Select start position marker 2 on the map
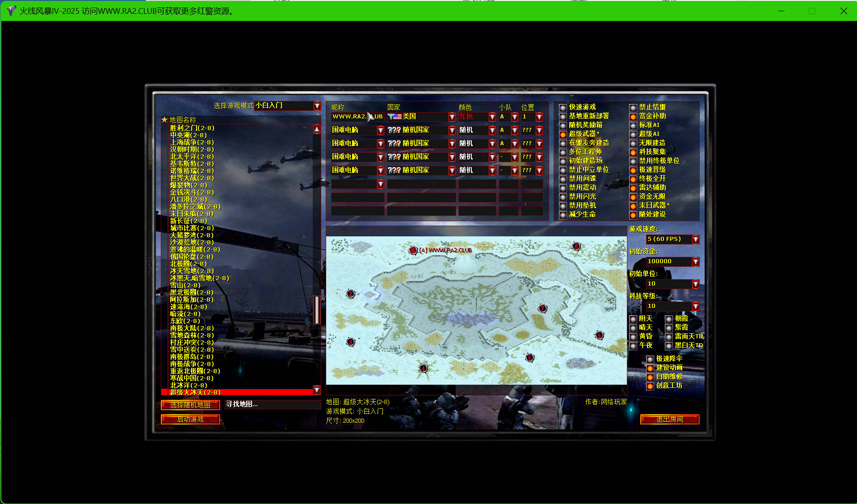Viewport: 857px width, 504px height. click(351, 294)
